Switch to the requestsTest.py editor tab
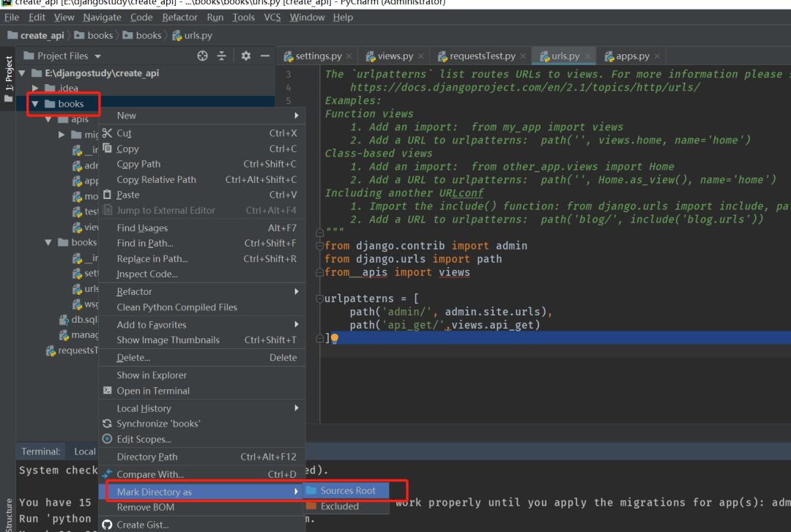This screenshot has width=791, height=532. [x=480, y=56]
